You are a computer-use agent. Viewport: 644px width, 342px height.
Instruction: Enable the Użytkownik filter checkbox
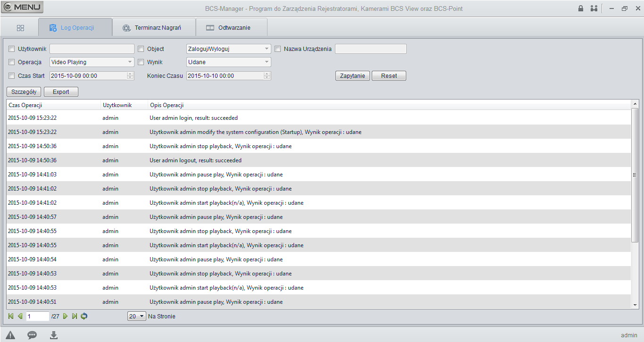(x=12, y=49)
